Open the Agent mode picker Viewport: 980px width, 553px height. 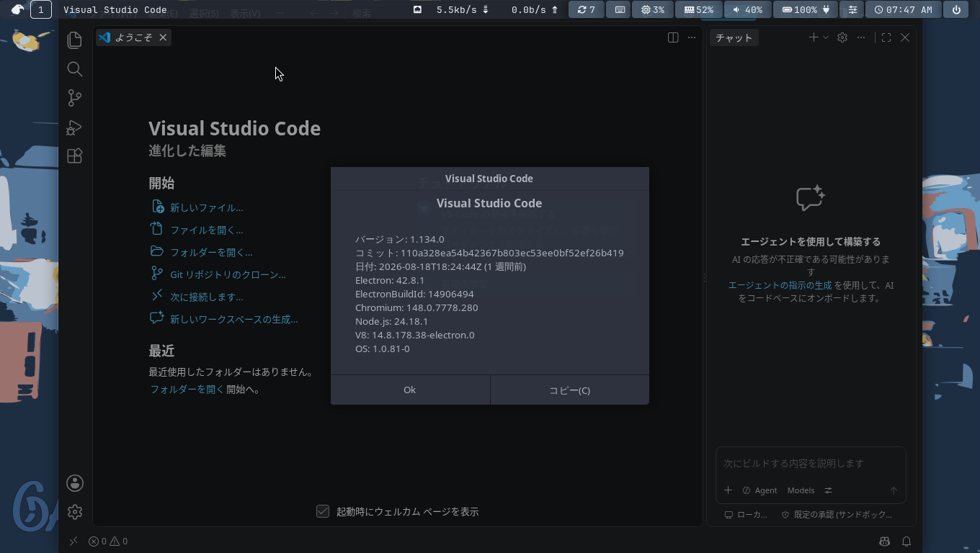[x=759, y=490]
